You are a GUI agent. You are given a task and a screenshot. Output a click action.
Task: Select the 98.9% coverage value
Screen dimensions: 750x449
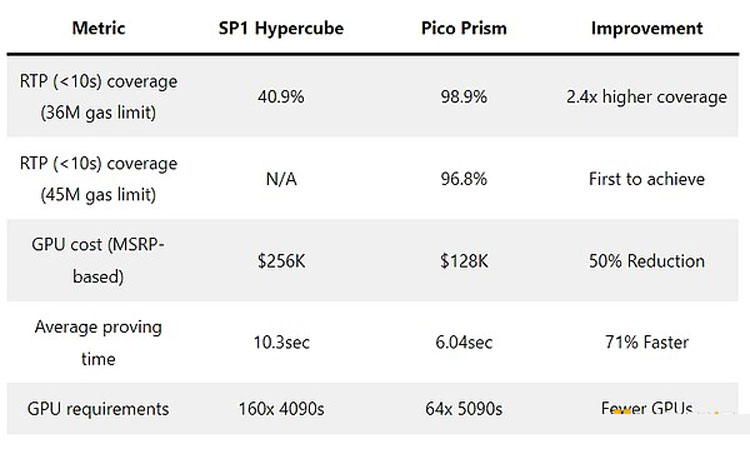(x=463, y=97)
